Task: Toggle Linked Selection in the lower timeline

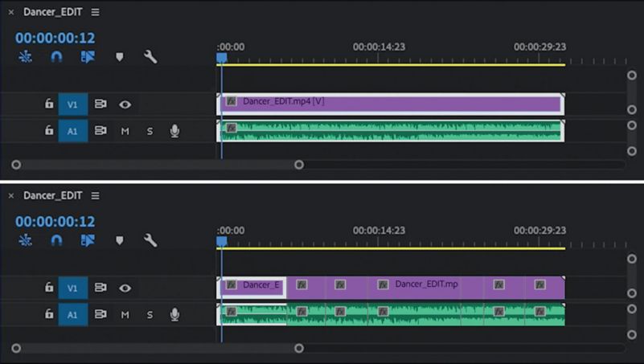Action: [x=88, y=240]
